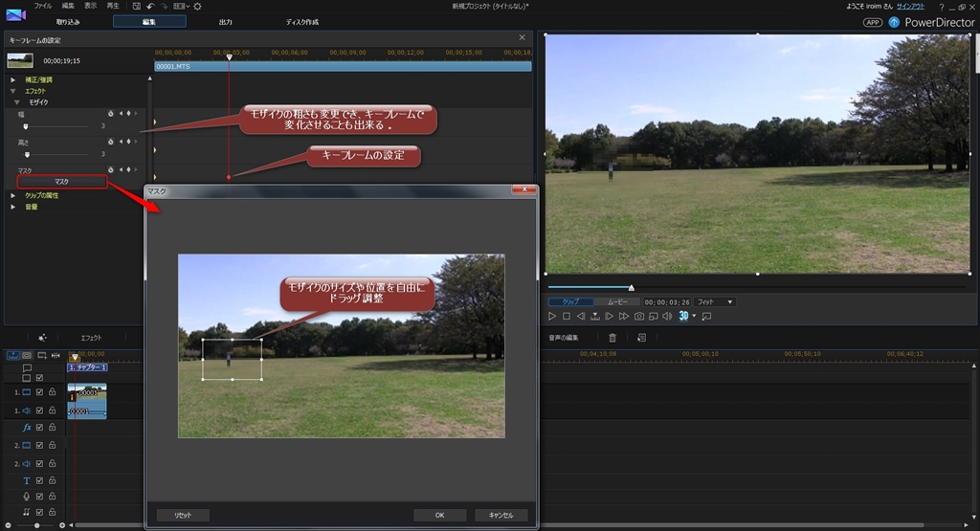The image size is (980, 531).
Task: Click the preview volume speaker icon
Action: click(667, 316)
